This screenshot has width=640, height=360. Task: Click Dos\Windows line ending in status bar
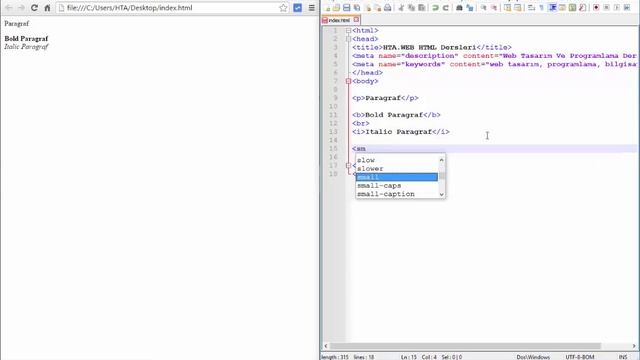tap(533, 357)
